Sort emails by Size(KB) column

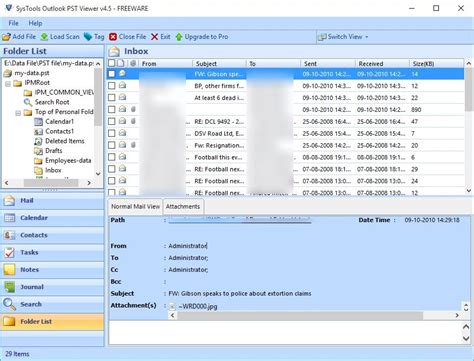pos(436,63)
